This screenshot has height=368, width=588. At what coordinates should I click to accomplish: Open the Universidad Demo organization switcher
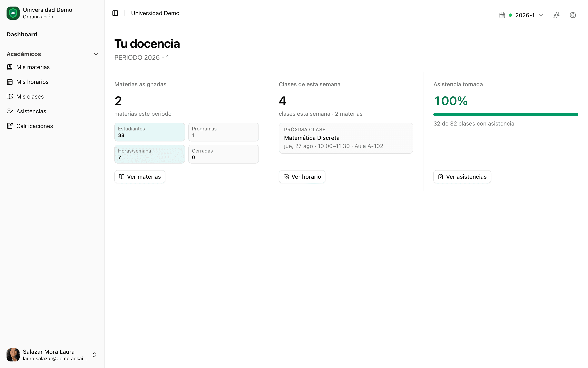(x=52, y=13)
